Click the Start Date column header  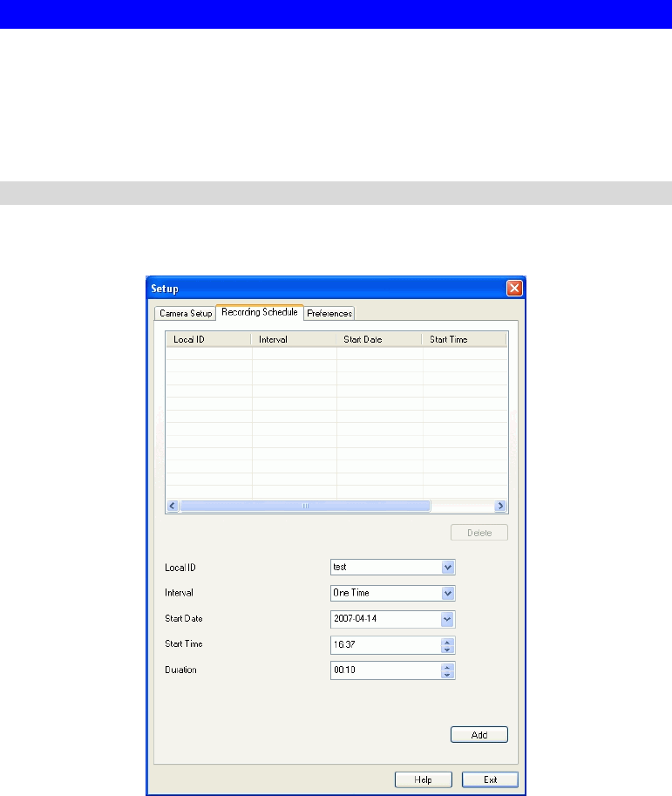tap(379, 340)
